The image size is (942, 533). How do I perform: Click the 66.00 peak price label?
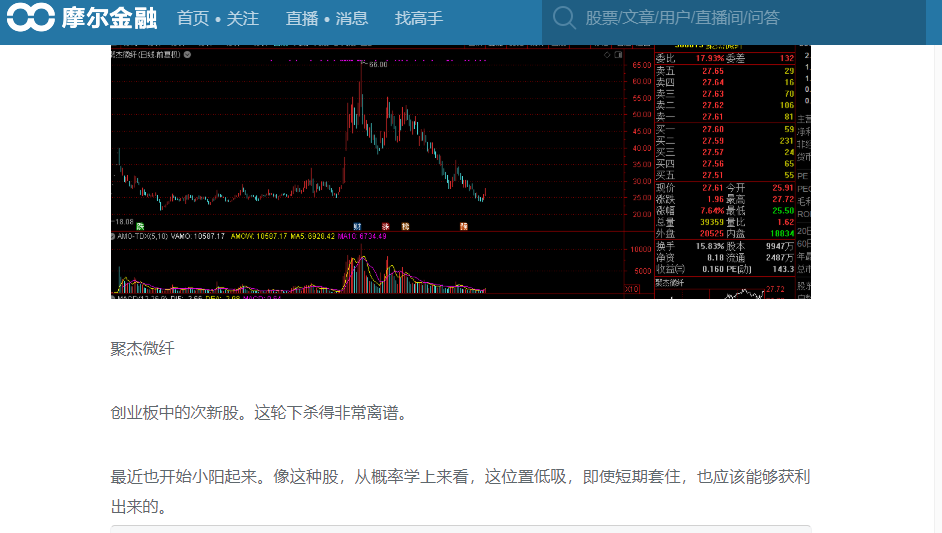tap(378, 64)
